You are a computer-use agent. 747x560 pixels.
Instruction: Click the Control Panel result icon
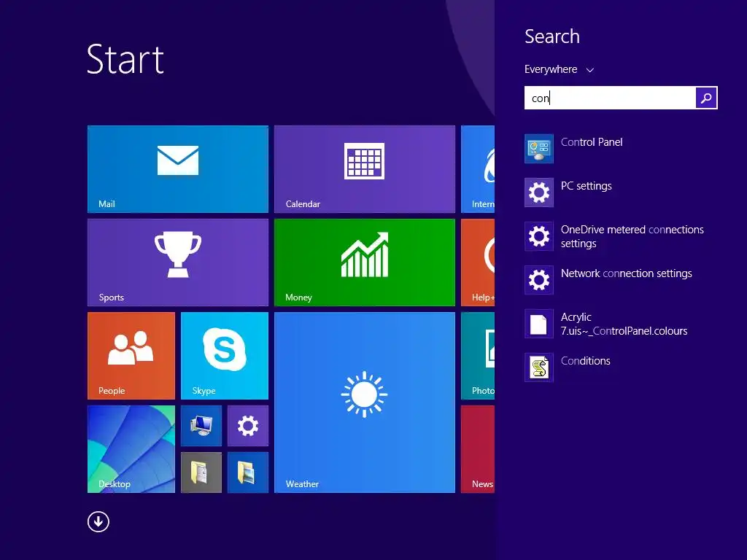(539, 149)
